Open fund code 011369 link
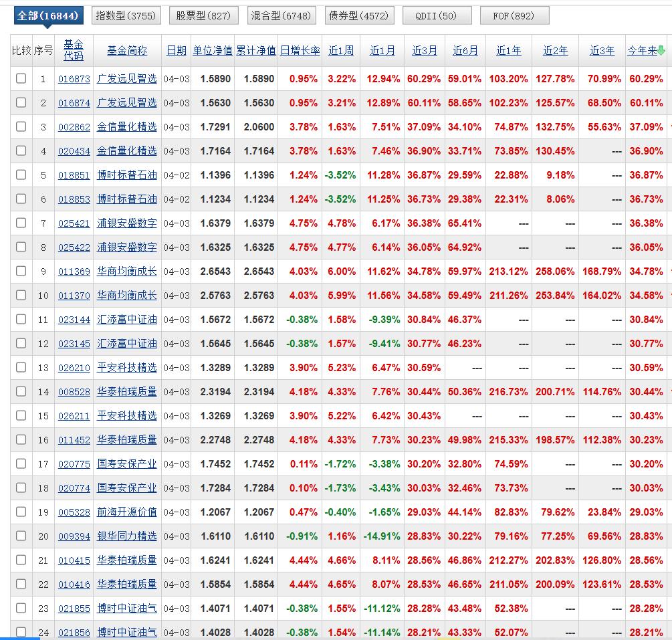The image size is (672, 640). tap(74, 271)
